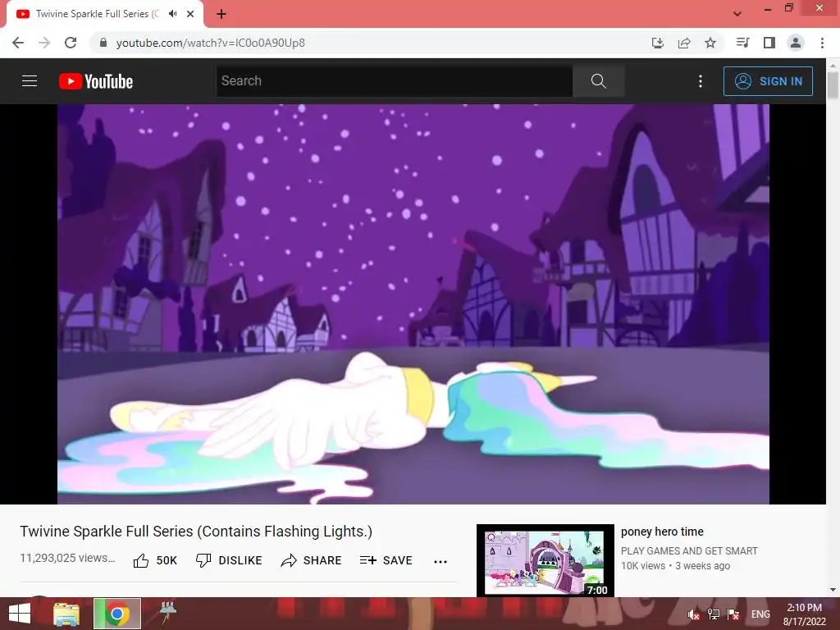Click the SIGN IN button
This screenshot has height=630, width=840.
pyautogui.click(x=768, y=81)
